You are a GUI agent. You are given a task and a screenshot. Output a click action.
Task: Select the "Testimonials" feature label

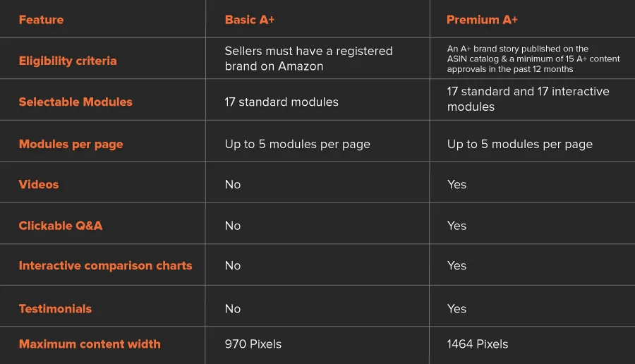(55, 308)
